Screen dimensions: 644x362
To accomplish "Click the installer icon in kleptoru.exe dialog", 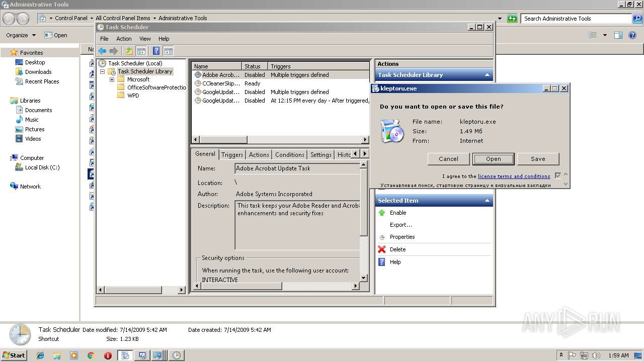I will (x=392, y=131).
